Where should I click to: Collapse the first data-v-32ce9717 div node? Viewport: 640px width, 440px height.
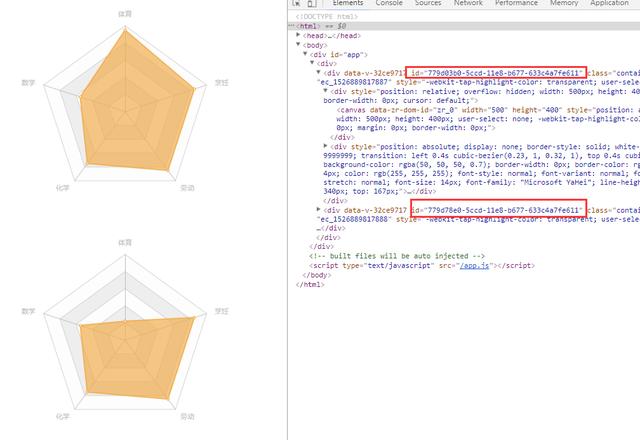[x=318, y=72]
